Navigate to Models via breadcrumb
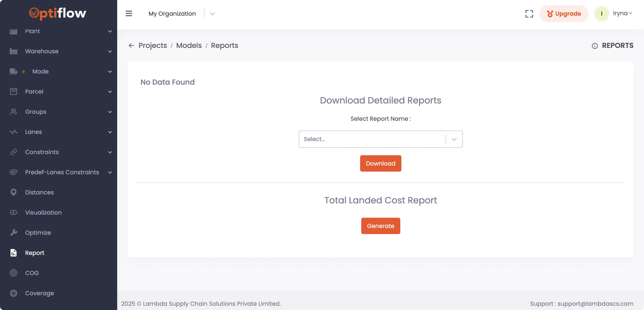644x310 pixels. coord(189,45)
